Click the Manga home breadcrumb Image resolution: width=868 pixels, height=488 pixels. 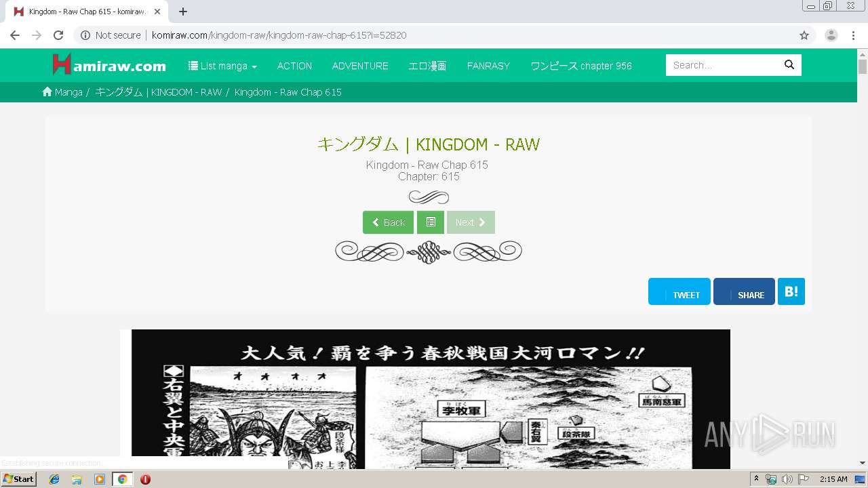(x=62, y=92)
